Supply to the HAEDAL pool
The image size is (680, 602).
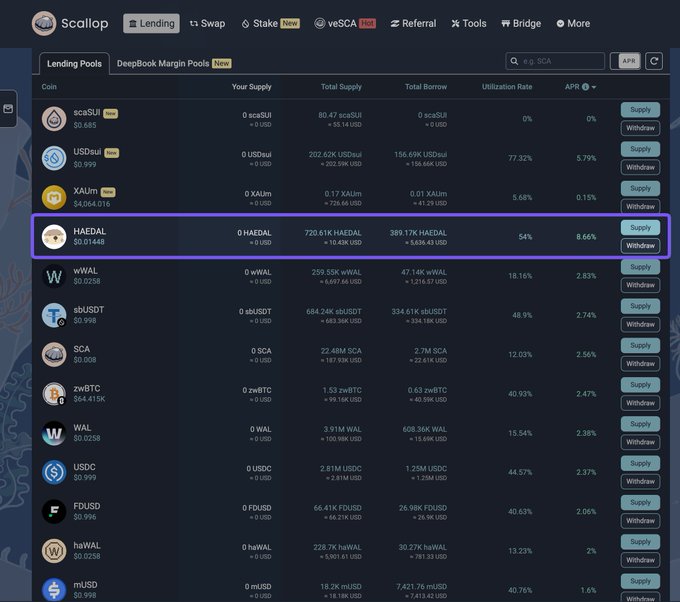click(640, 228)
